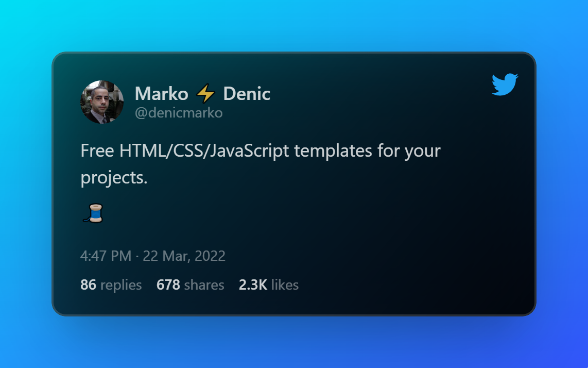Screen dimensions: 588x368
Task: Click the lightning bolt emoji in the name
Action: click(205, 94)
